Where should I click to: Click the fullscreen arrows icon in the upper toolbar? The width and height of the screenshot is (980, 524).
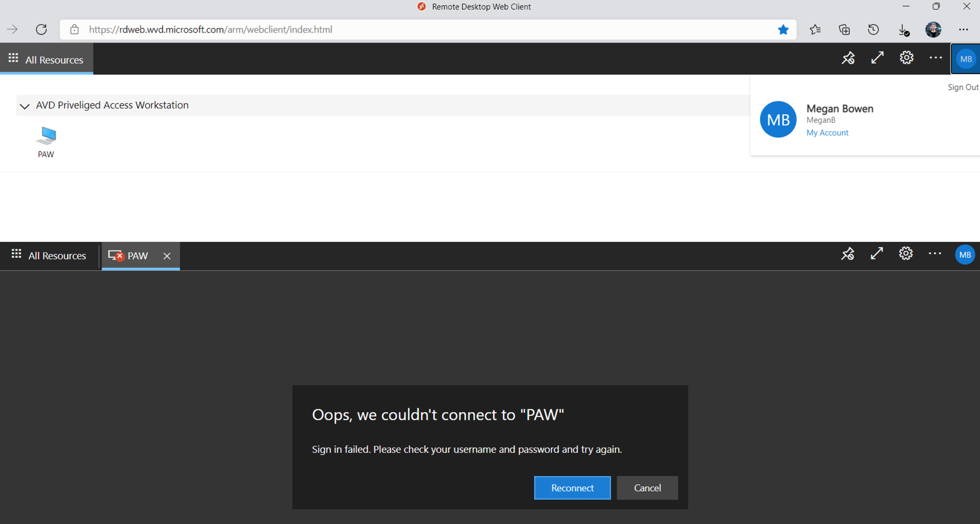click(877, 58)
